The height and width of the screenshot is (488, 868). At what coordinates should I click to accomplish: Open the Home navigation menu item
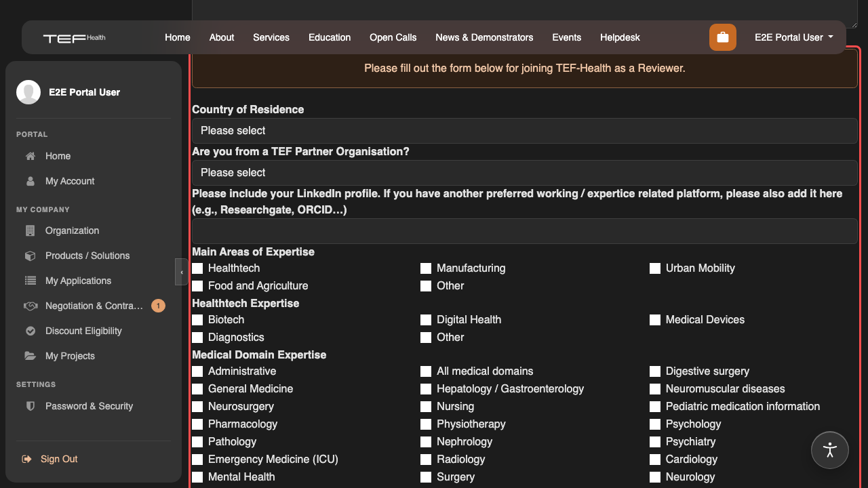coord(178,37)
